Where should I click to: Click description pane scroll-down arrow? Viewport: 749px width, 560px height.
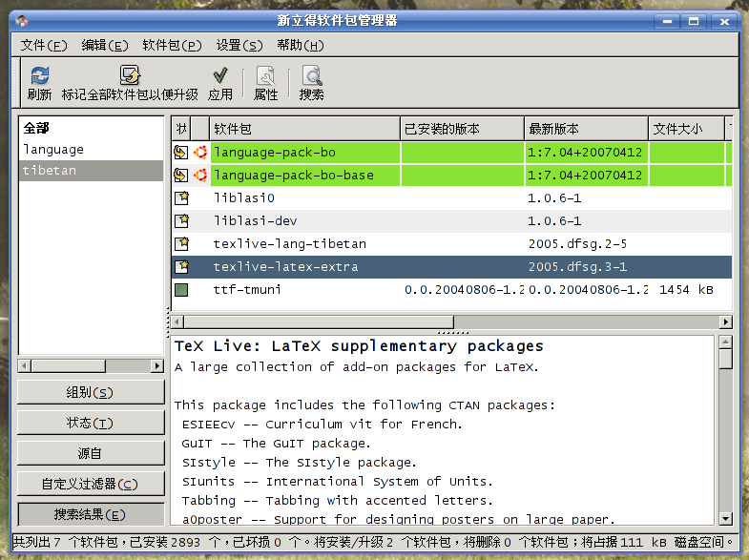(x=726, y=518)
